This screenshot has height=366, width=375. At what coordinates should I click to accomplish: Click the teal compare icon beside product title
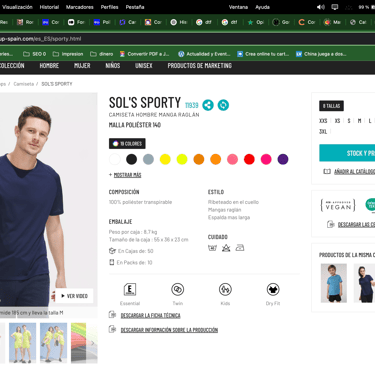223,105
